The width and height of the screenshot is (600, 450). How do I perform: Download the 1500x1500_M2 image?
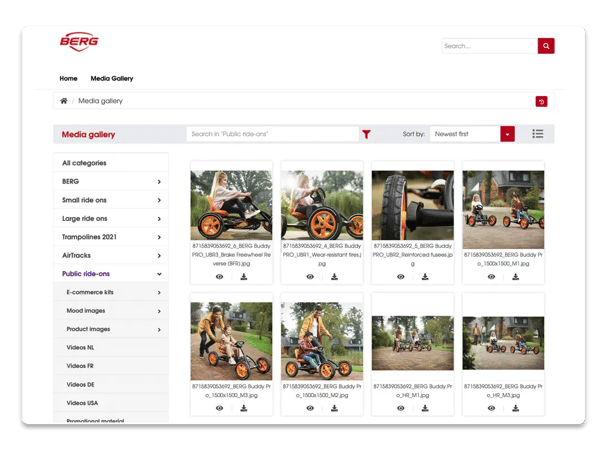334,408
